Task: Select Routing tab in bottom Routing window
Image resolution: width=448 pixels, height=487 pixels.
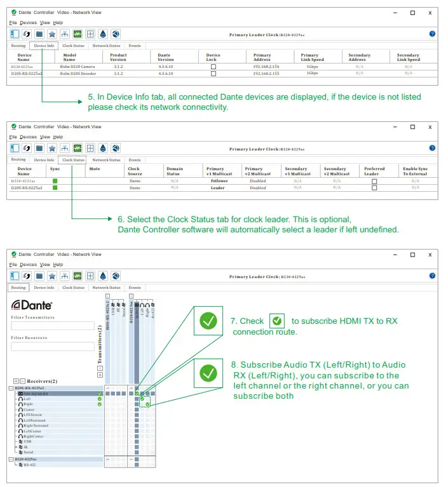Action: pos(18,288)
